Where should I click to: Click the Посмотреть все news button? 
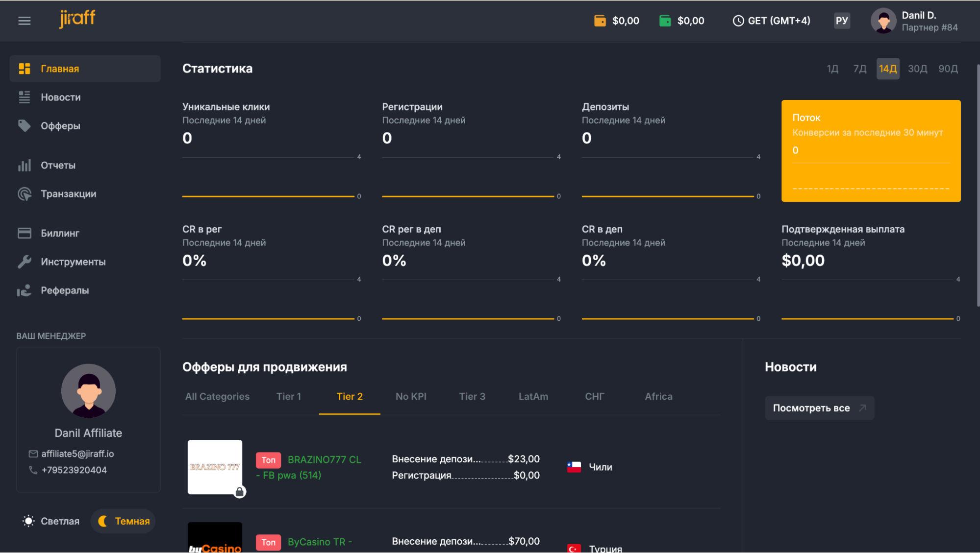coord(819,408)
